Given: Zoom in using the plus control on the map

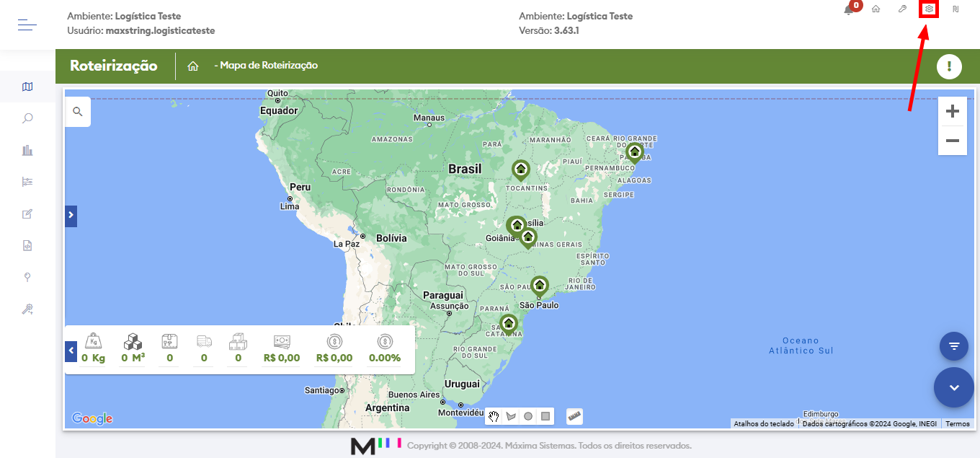Looking at the screenshot, I should pos(952,110).
